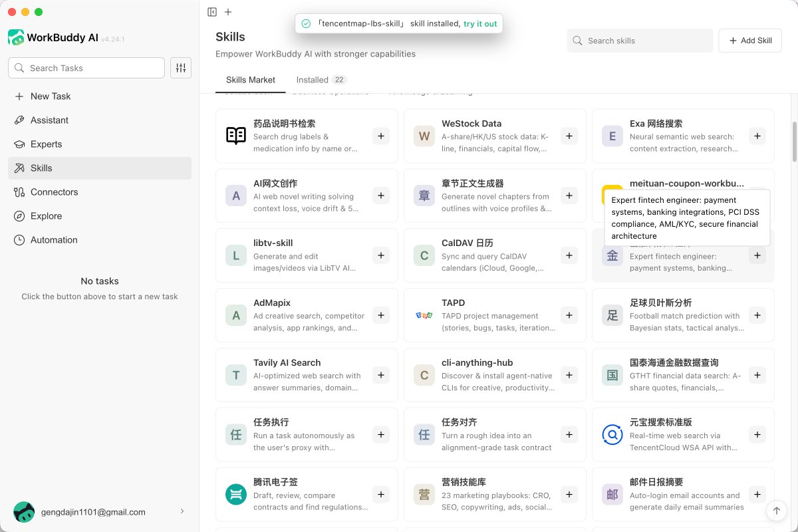Add the AI网文创作 skill
Screen dimensions: 798x532
click(x=381, y=196)
